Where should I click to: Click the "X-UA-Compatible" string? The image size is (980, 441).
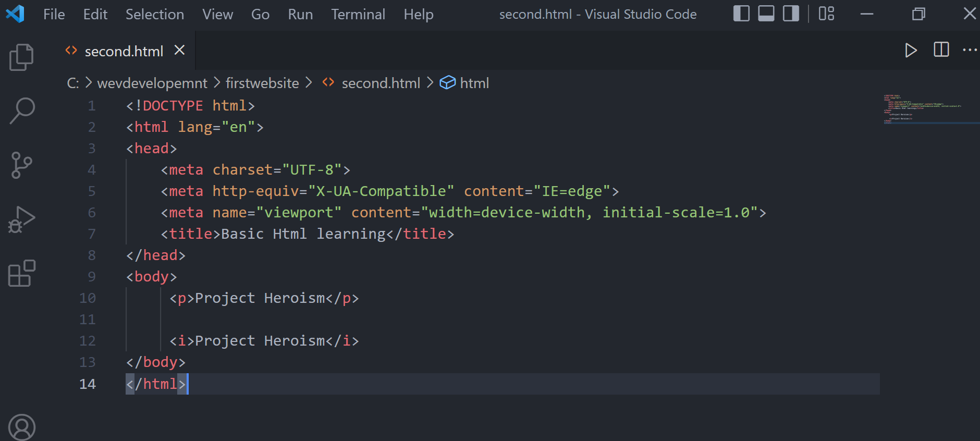point(381,191)
